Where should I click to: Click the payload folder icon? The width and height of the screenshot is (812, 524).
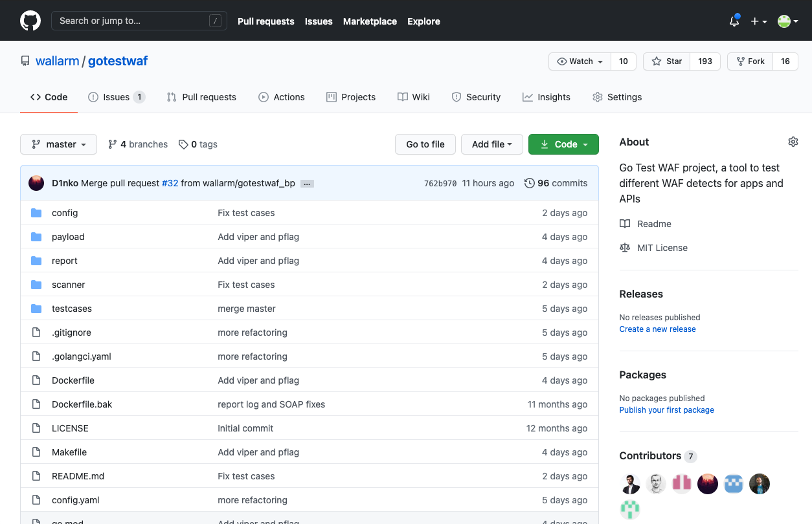tap(36, 237)
